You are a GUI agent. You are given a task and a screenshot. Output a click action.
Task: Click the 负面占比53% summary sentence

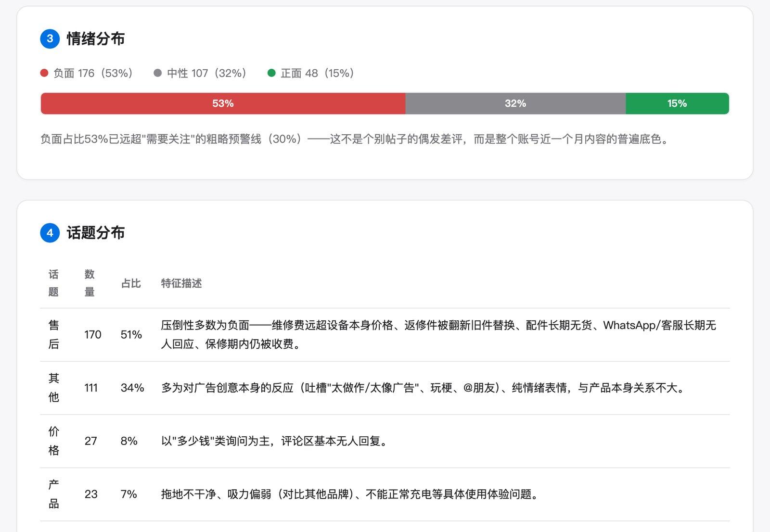[356, 139]
